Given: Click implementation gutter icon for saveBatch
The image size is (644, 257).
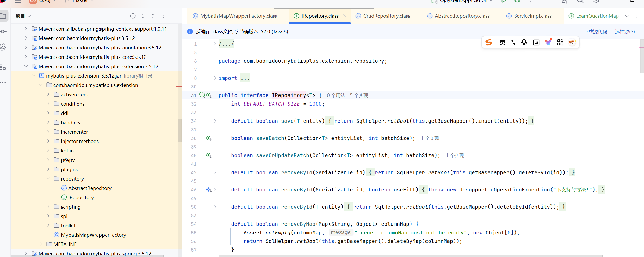Looking at the screenshot, I should pyautogui.click(x=209, y=138).
